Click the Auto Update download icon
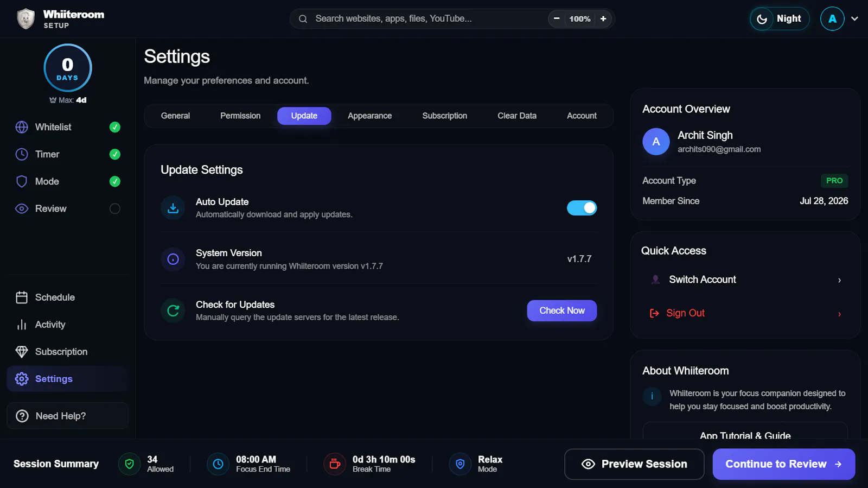 click(173, 208)
